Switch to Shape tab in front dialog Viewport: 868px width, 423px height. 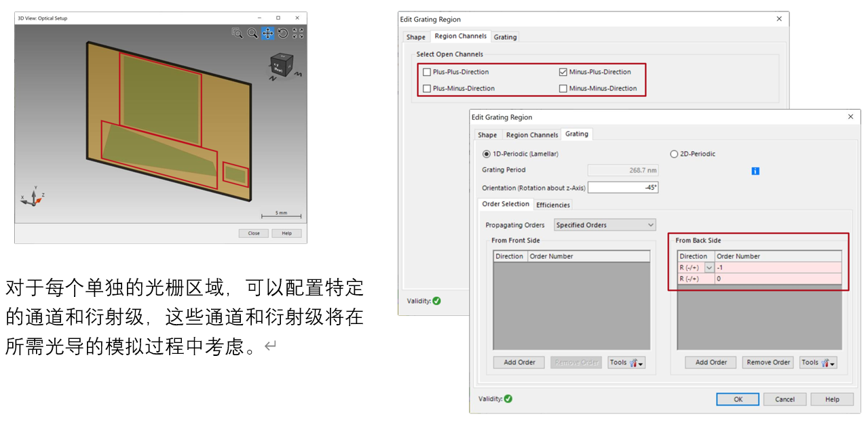(487, 135)
